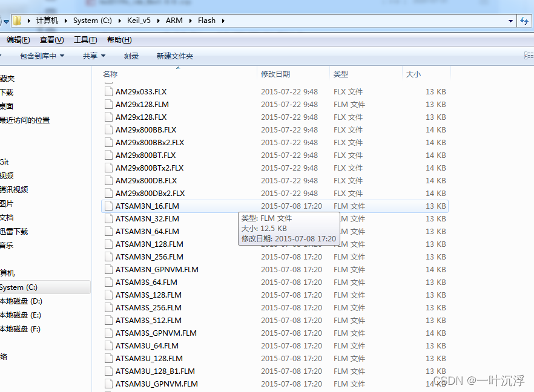Click the file icon of ATSAM3N_GPNVM.FLM
This screenshot has height=392, width=534.
[108, 270]
